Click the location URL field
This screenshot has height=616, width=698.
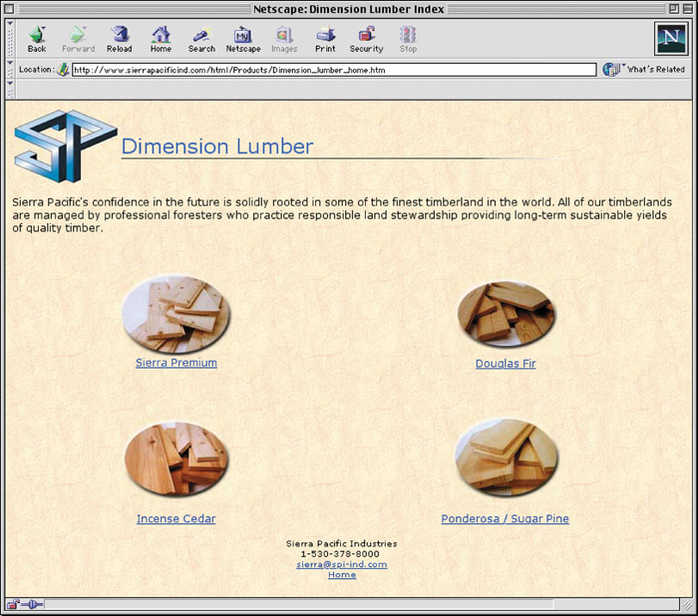coord(334,70)
